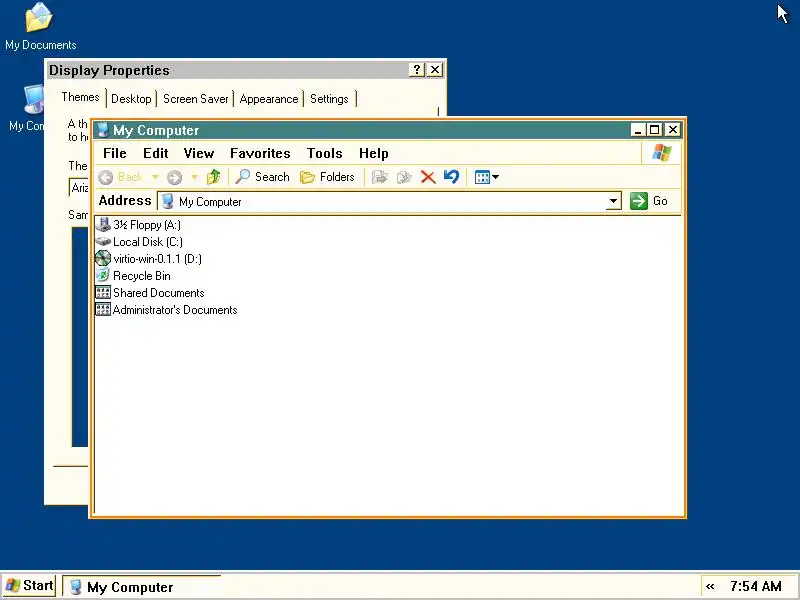Close the Display Properties dialog
The height and width of the screenshot is (600, 800).
[435, 69]
